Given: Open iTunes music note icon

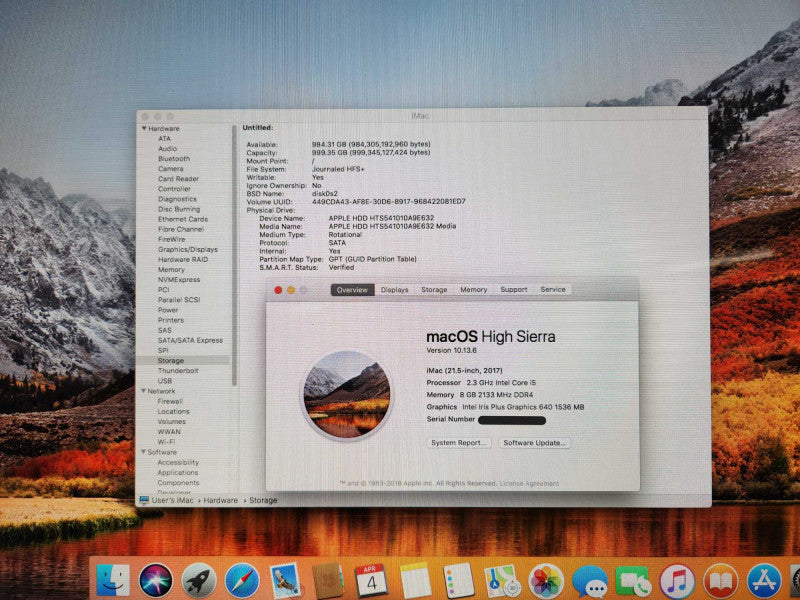Looking at the screenshot, I should pyautogui.click(x=677, y=581).
